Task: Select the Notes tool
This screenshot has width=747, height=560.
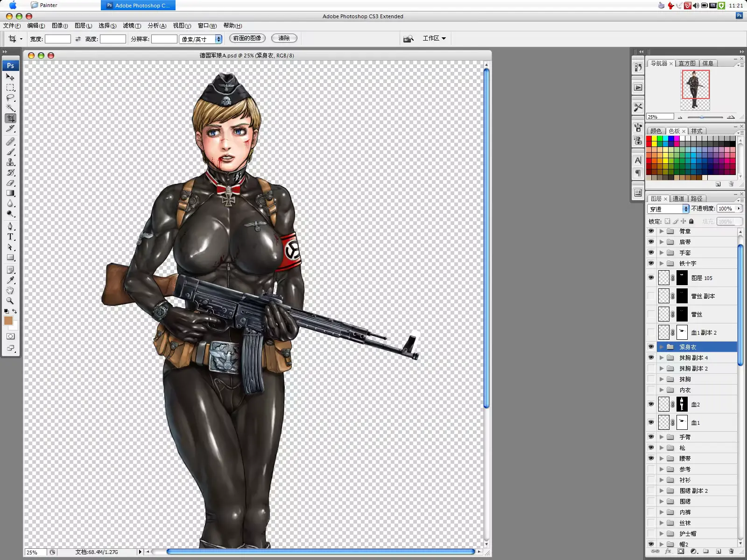Action: pos(10,270)
